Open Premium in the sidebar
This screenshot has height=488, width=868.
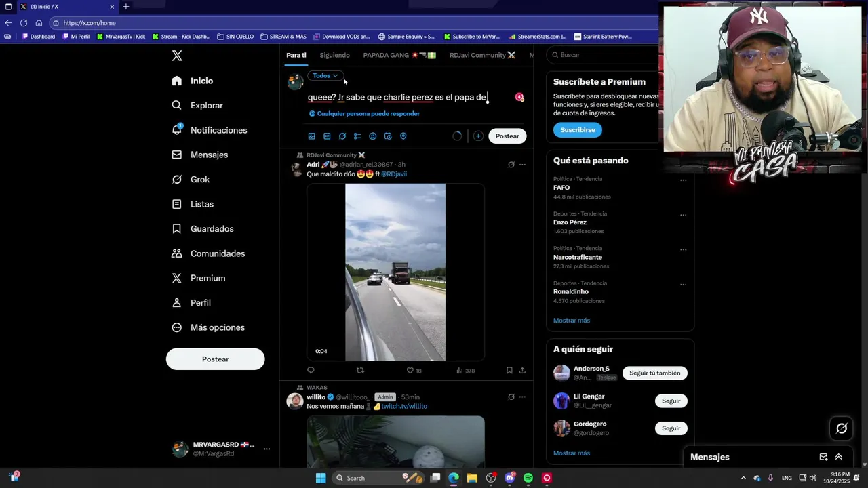(199, 278)
